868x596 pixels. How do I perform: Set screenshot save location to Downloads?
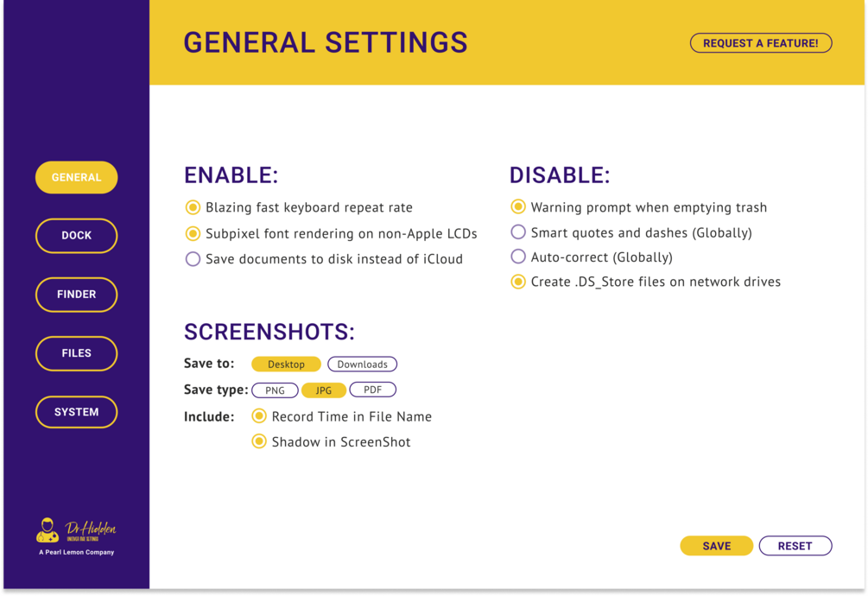[362, 365]
